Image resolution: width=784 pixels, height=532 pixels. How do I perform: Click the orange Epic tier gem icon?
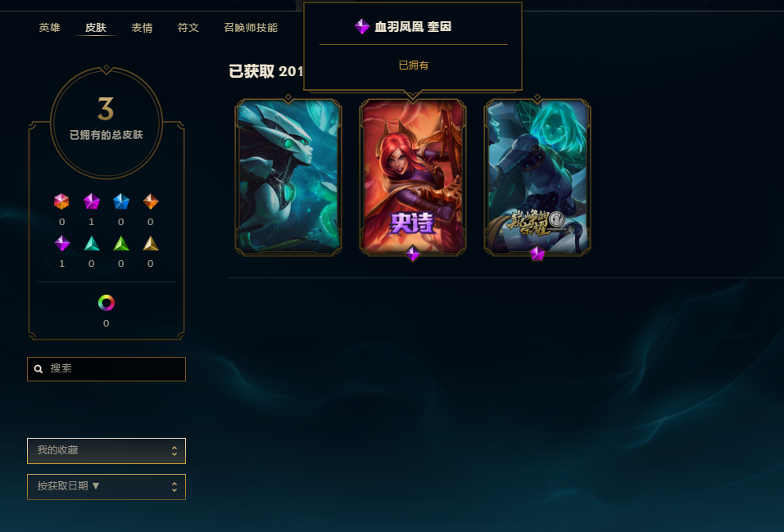point(151,201)
